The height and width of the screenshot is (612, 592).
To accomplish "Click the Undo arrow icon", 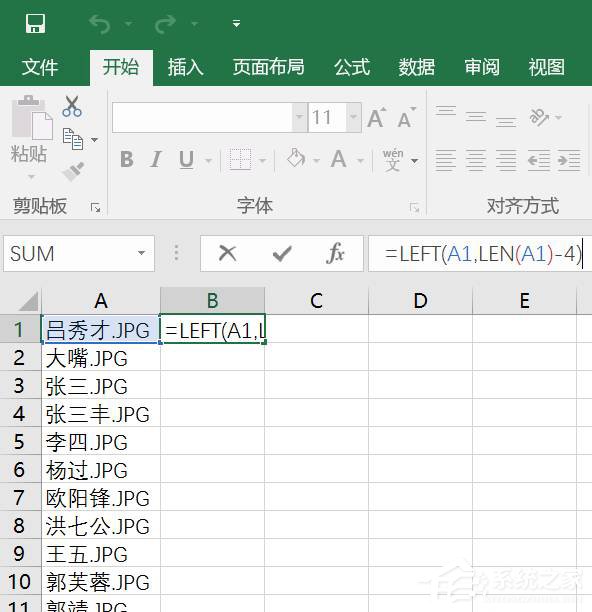I will pyautogui.click(x=100, y=24).
